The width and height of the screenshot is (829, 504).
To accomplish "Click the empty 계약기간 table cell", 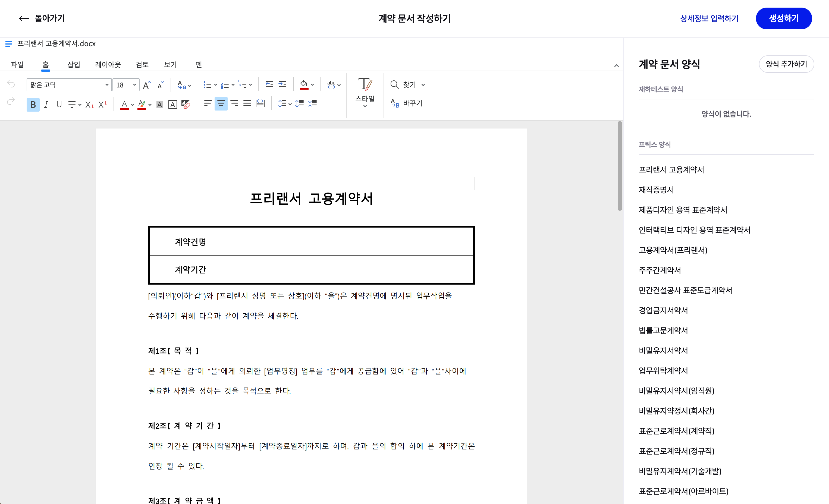I will tap(352, 269).
